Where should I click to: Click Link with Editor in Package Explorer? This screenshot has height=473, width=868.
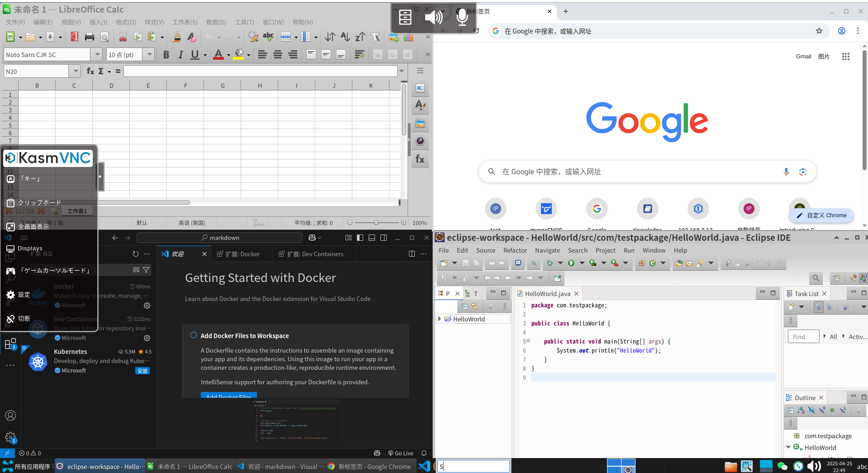click(x=474, y=306)
